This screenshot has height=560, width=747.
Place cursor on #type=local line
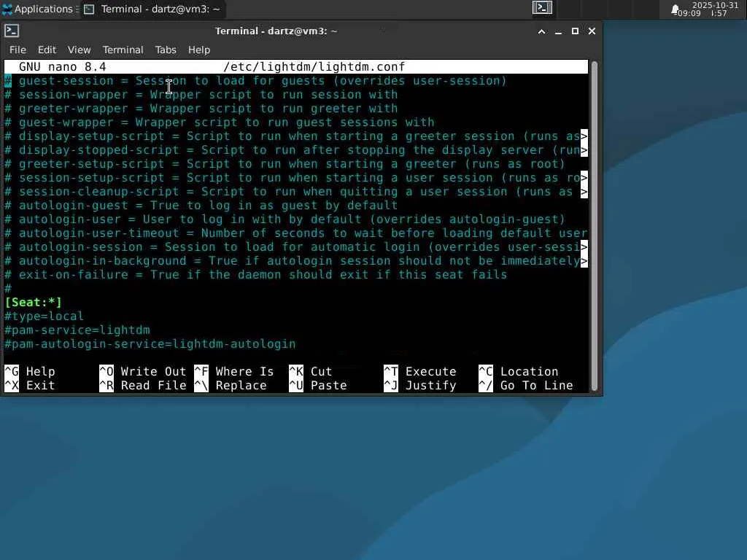44,316
